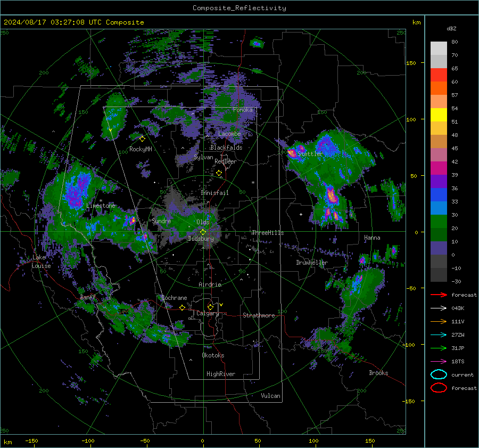The width and height of the screenshot is (479, 448).
Task: Click the Calgary city label
Action: (208, 313)
